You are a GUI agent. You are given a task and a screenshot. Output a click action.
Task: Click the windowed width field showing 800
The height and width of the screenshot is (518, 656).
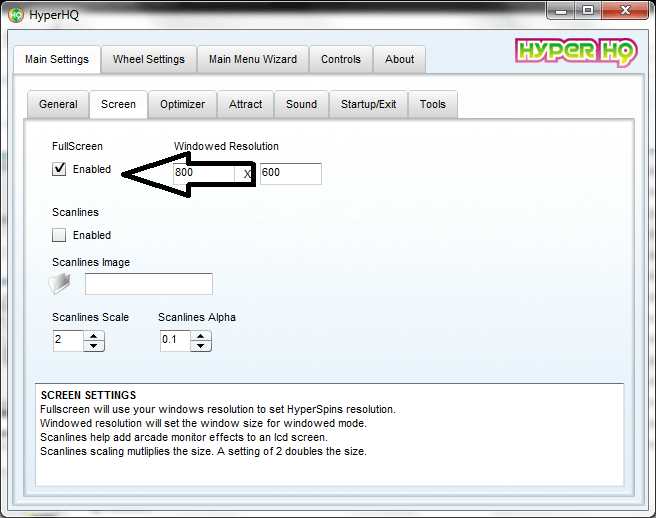pos(204,173)
